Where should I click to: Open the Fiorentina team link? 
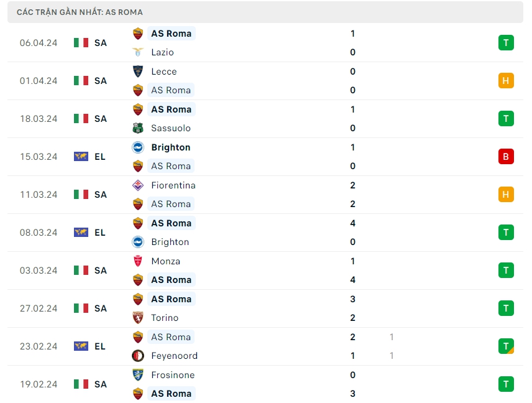pos(173,185)
